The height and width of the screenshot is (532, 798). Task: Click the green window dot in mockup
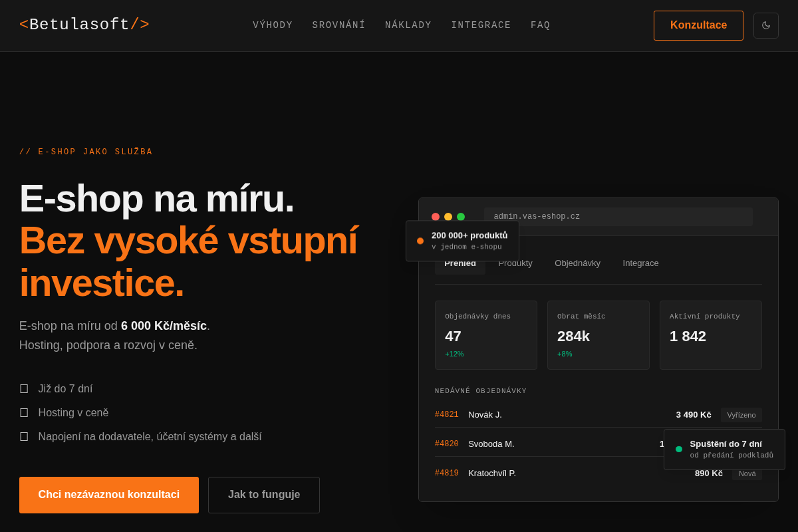[461, 217]
